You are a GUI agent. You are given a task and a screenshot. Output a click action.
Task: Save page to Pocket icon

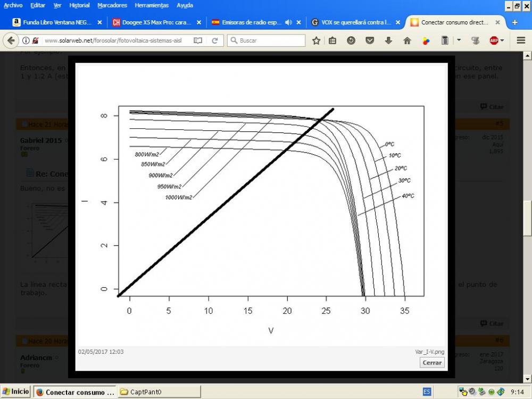pyautogui.click(x=370, y=41)
